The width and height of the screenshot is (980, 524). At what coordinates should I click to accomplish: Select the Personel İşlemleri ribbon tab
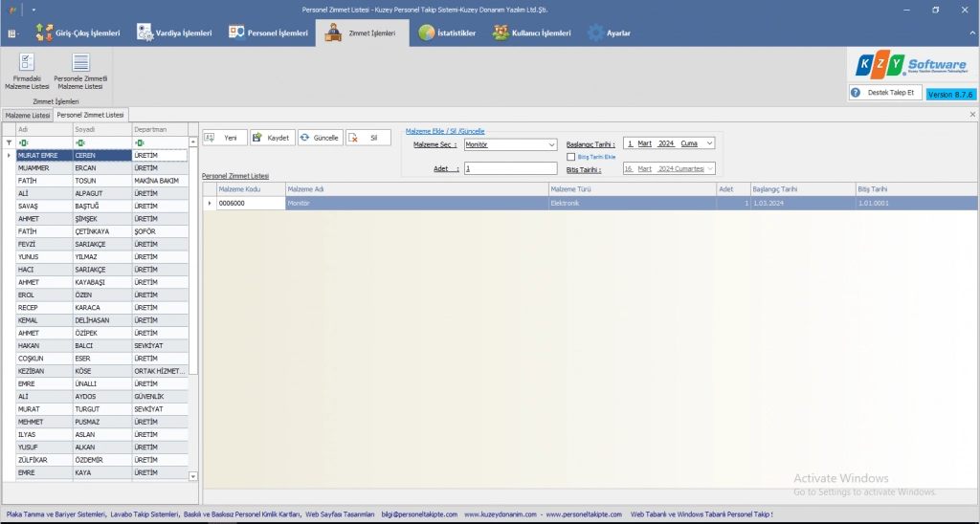point(268,33)
